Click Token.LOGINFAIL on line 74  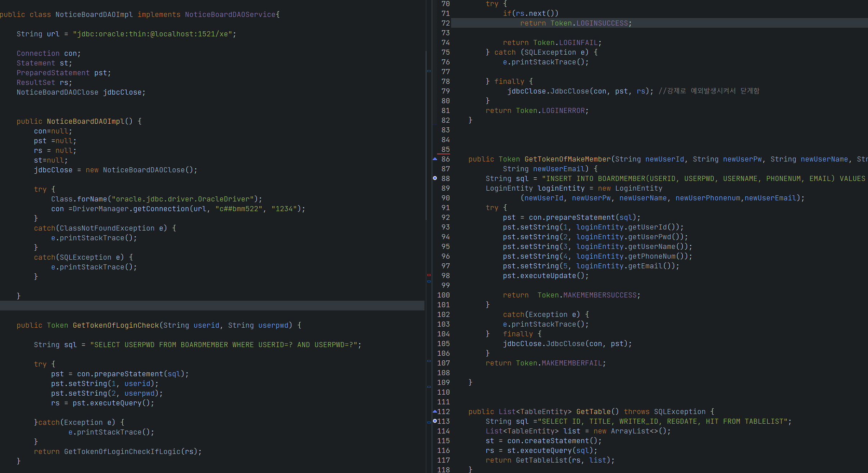click(565, 42)
